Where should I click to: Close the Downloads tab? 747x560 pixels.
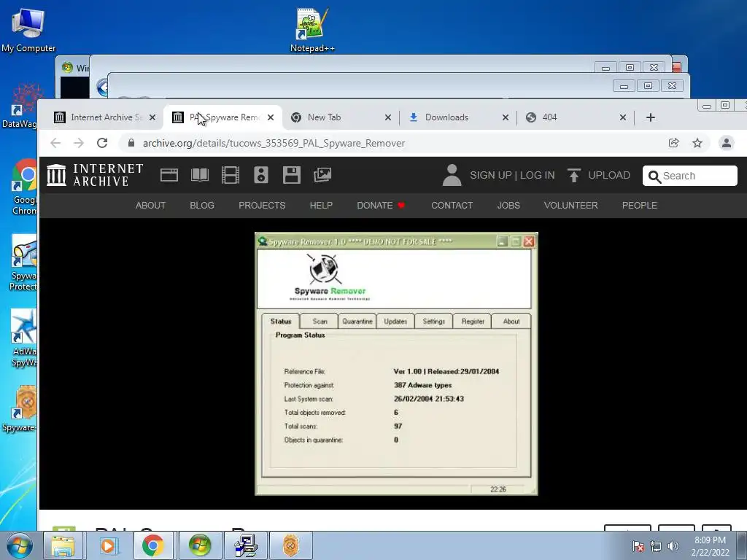click(x=506, y=117)
